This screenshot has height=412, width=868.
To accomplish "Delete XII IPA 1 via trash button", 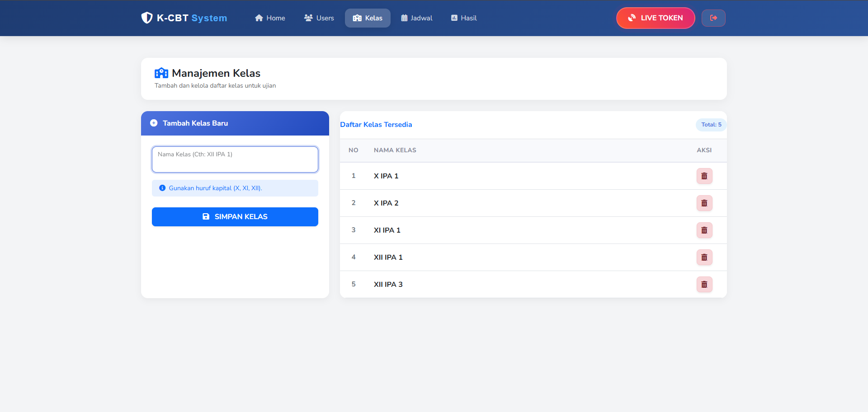I will [x=704, y=257].
